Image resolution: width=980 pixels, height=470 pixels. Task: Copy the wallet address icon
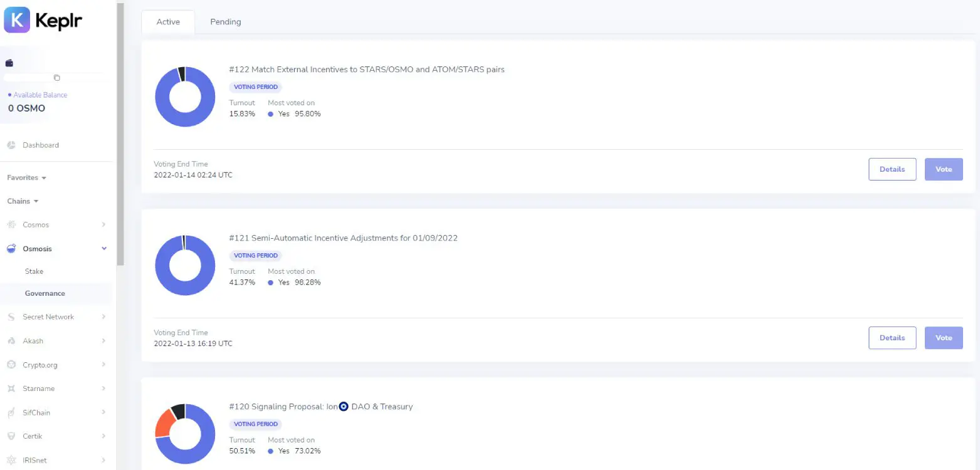click(x=57, y=78)
